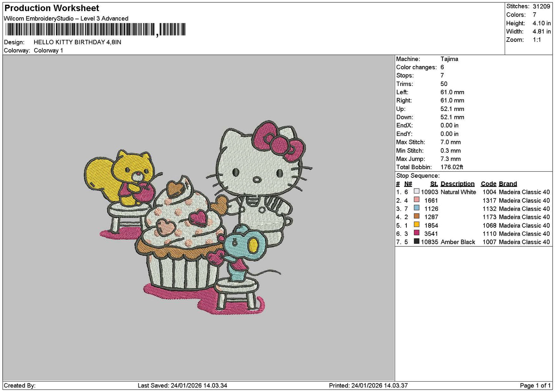Image resolution: width=555 pixels, height=392 pixels.
Task: Click the Max Stitch value 7.0 mm
Action: pyautogui.click(x=451, y=142)
